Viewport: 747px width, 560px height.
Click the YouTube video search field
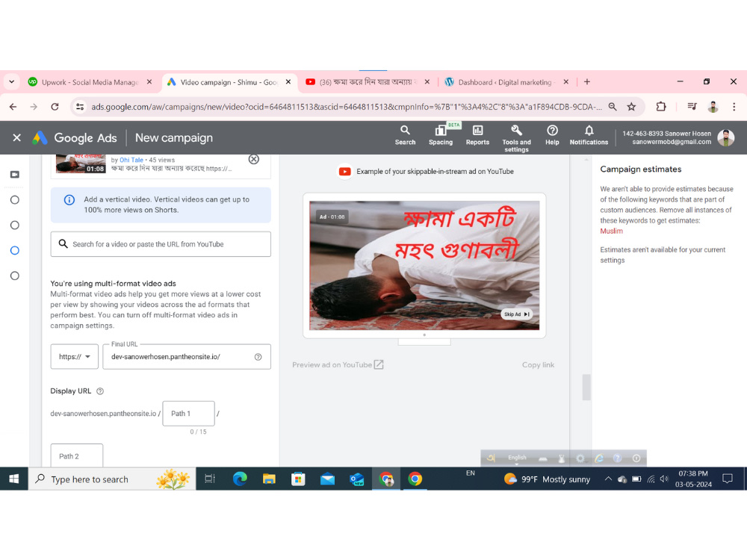(x=161, y=244)
